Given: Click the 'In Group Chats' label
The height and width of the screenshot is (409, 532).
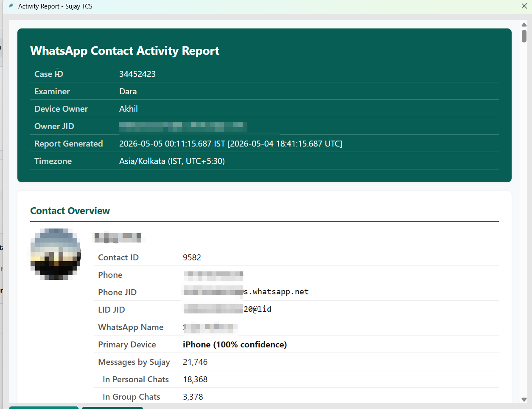Looking at the screenshot, I should [x=132, y=397].
